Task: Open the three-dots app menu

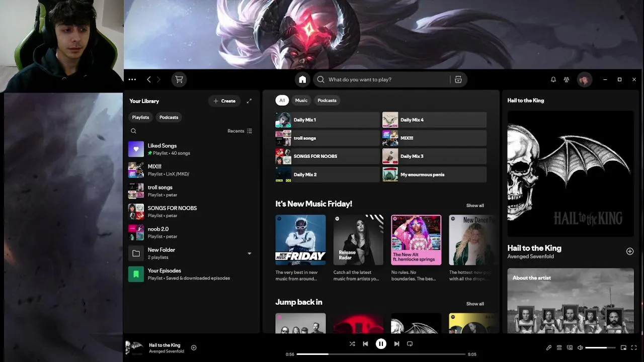Action: (x=132, y=79)
